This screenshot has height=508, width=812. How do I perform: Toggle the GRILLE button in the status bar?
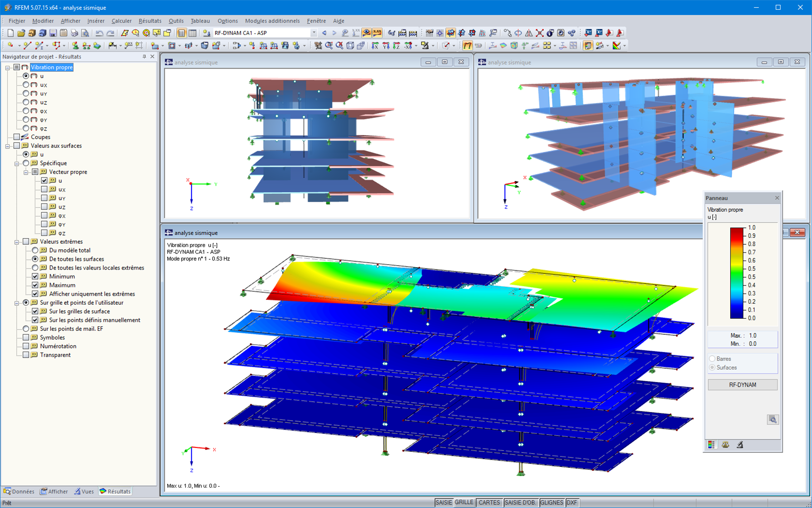point(464,502)
